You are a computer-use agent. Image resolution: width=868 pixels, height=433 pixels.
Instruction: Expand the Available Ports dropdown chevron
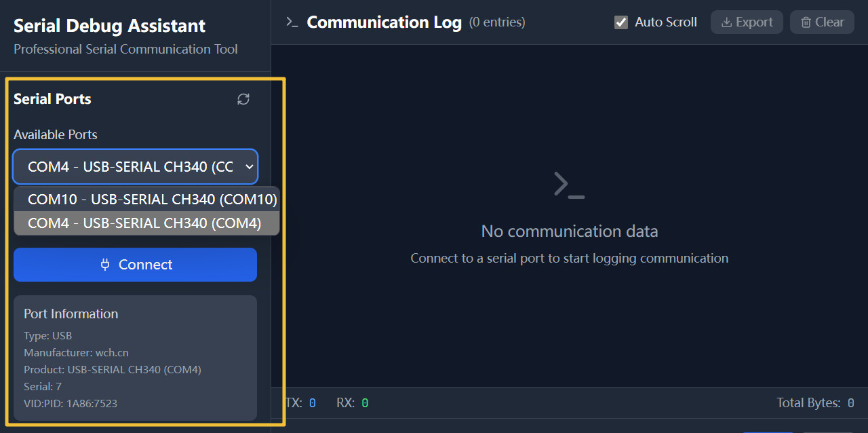[250, 166]
